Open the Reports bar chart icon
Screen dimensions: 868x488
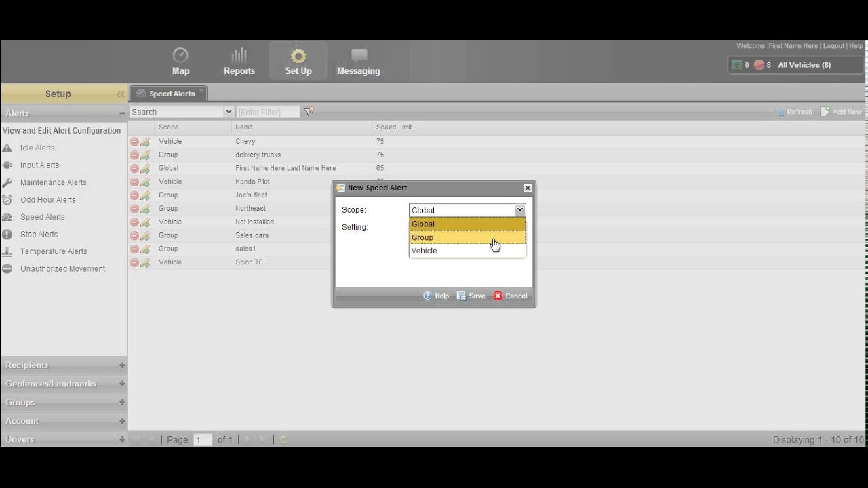click(239, 56)
